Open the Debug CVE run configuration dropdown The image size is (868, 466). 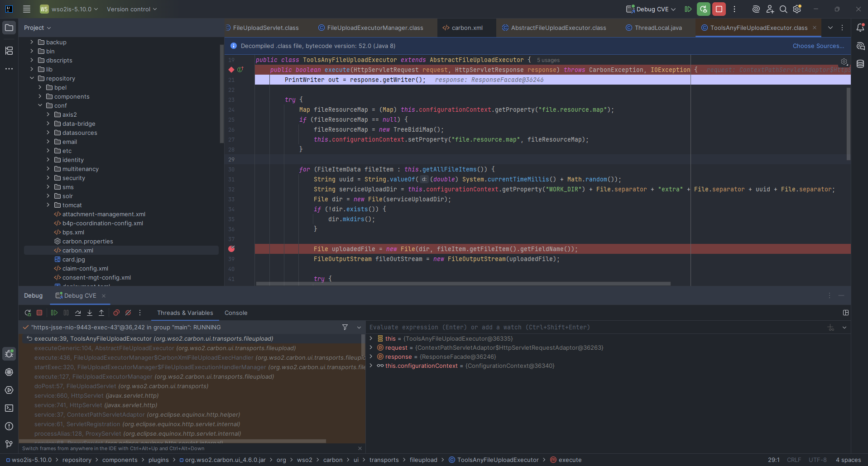click(x=652, y=9)
